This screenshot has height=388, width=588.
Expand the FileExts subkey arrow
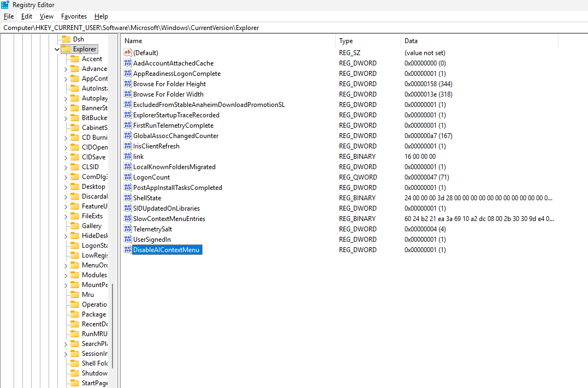click(x=66, y=216)
